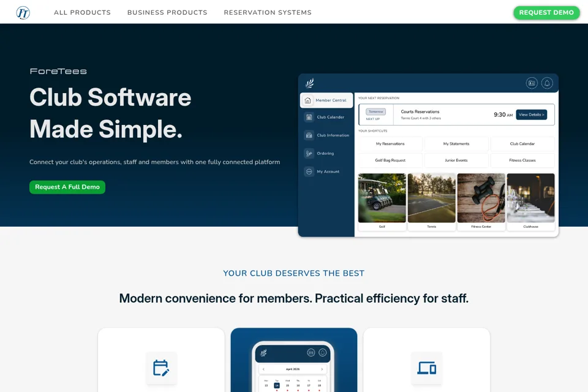588x392 pixels.
Task: Click the Tomorrow badge
Action: tap(375, 112)
